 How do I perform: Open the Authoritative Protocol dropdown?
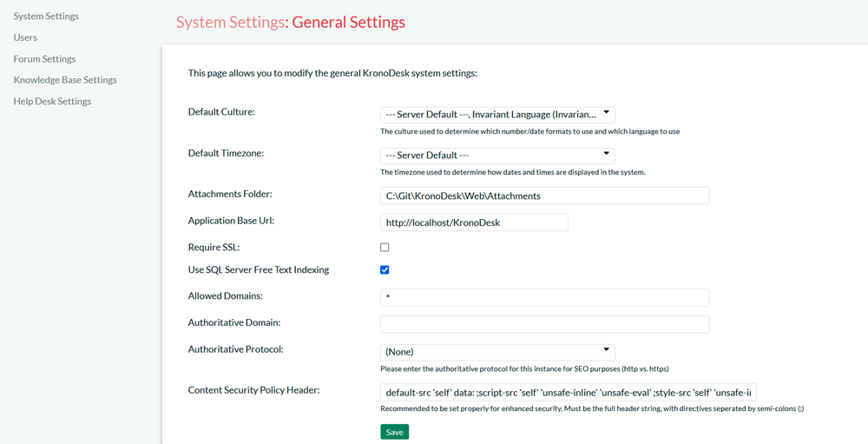pyautogui.click(x=497, y=352)
